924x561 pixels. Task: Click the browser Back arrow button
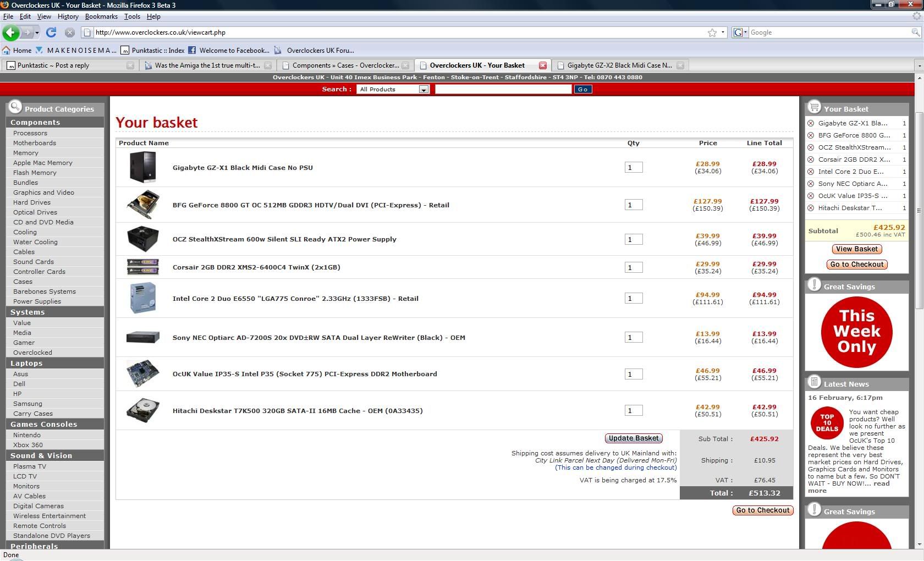pyautogui.click(x=10, y=32)
